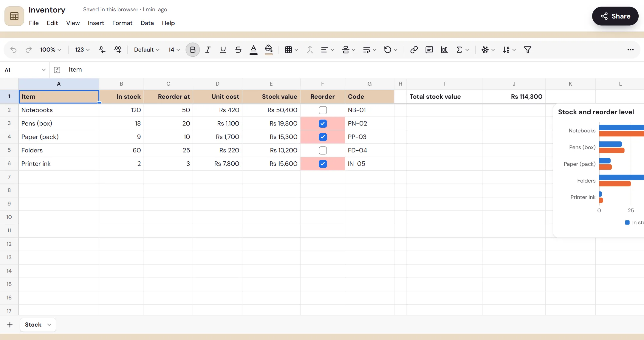Viewport: 644px width, 340px height.
Task: Open the 100% zoom dropdown
Action: click(51, 50)
